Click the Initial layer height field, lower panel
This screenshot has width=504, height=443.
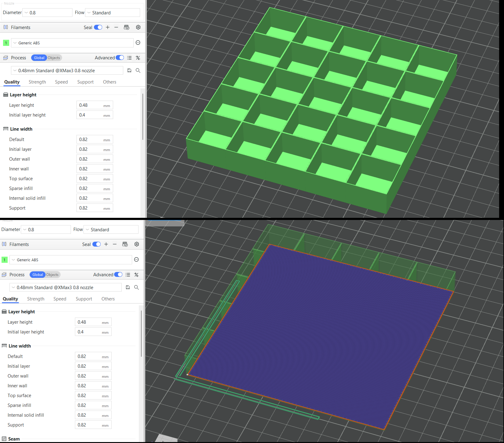93,332
